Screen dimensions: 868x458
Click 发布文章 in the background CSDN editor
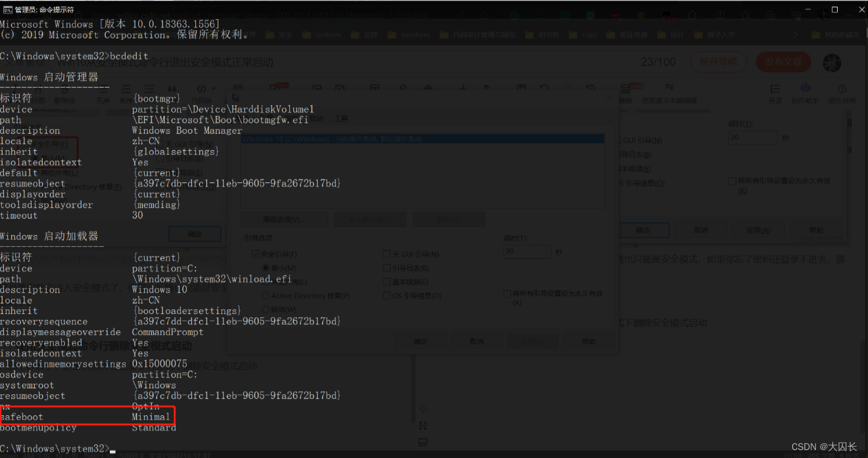783,63
